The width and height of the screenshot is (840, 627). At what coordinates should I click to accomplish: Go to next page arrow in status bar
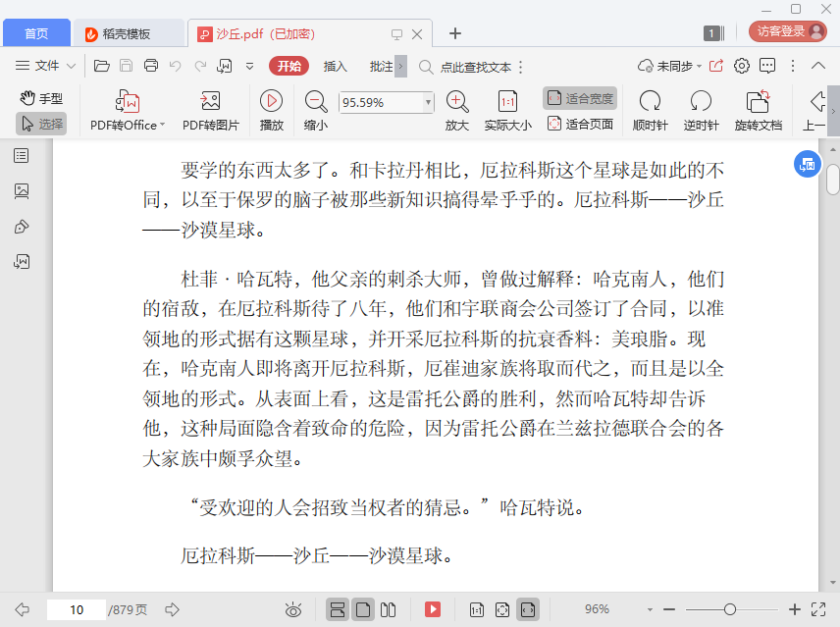coord(172,609)
